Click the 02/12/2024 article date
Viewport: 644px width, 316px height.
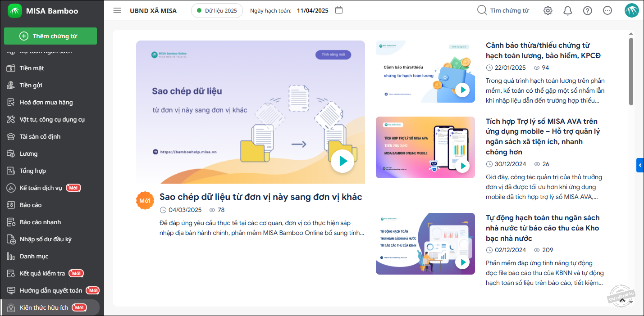[x=510, y=250]
